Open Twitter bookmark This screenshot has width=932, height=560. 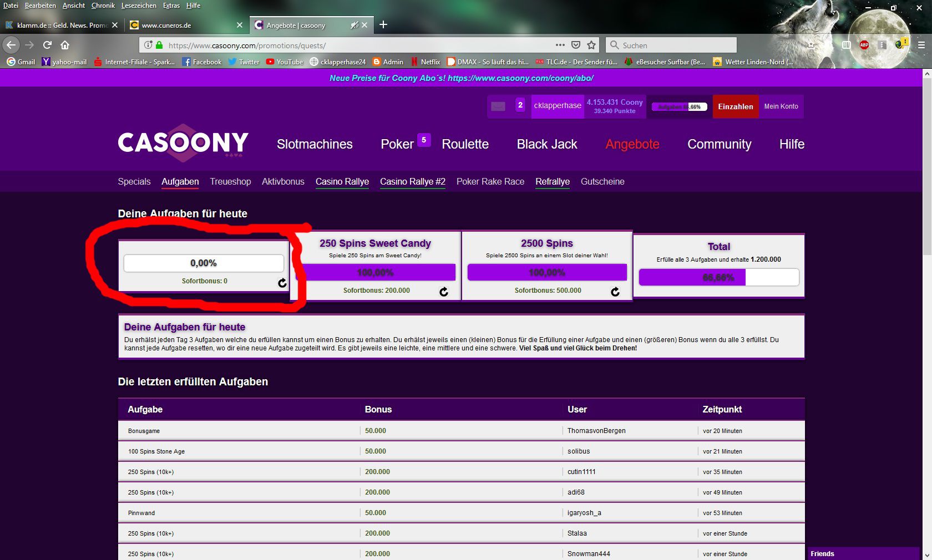coord(244,62)
